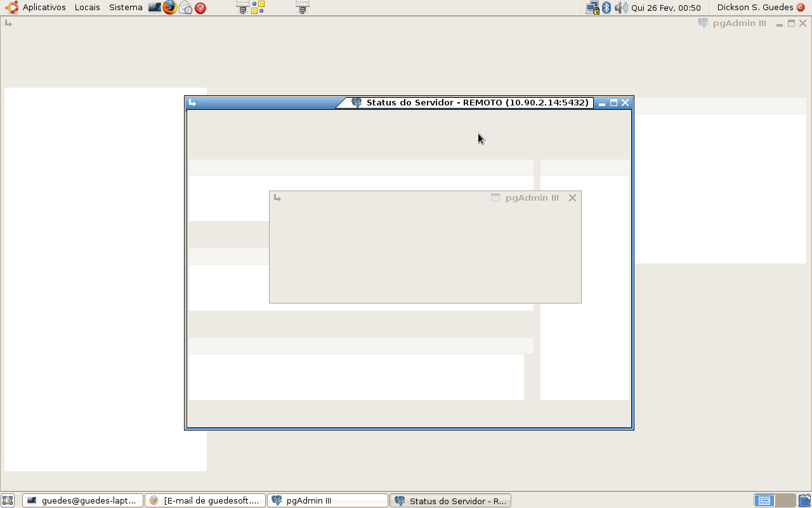Click the red power icon beside username

(801, 8)
